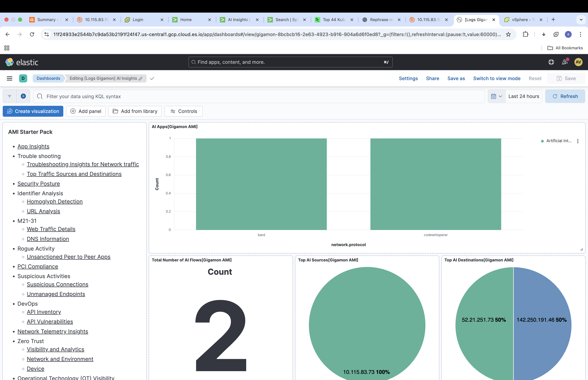The image size is (588, 380).
Task: Click the codewhisperer bar in AI Apps chart
Action: coord(436,184)
